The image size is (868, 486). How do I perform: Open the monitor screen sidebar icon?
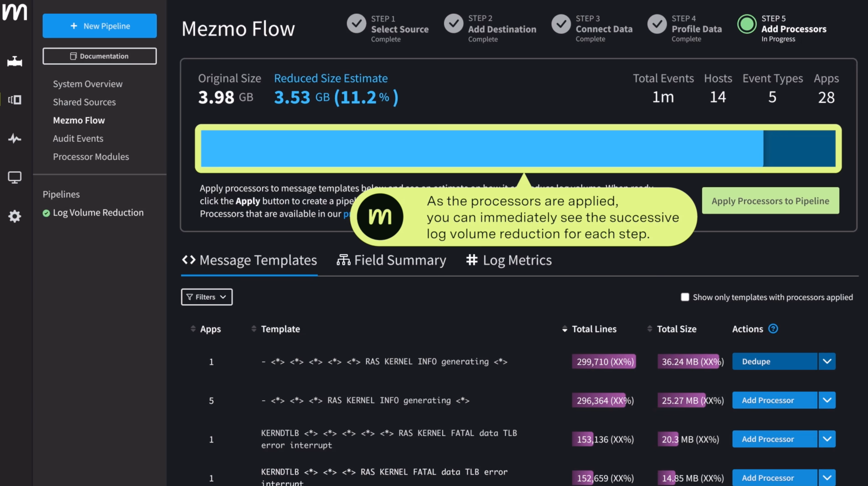(x=15, y=177)
